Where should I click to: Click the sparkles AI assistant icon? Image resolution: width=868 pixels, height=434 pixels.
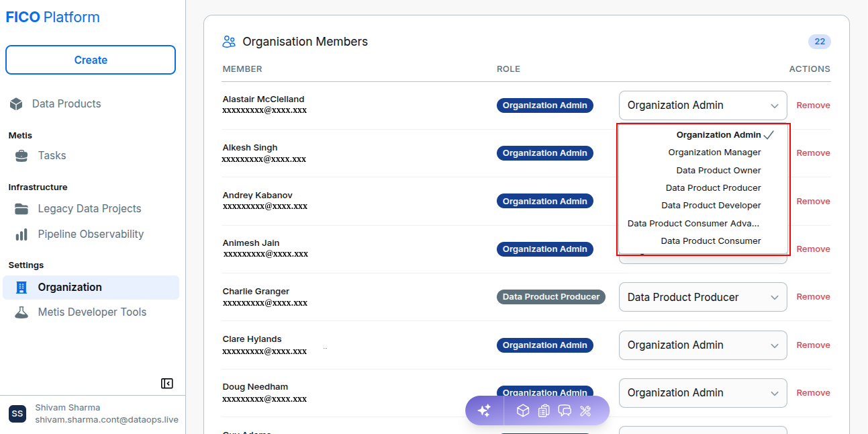coord(484,410)
